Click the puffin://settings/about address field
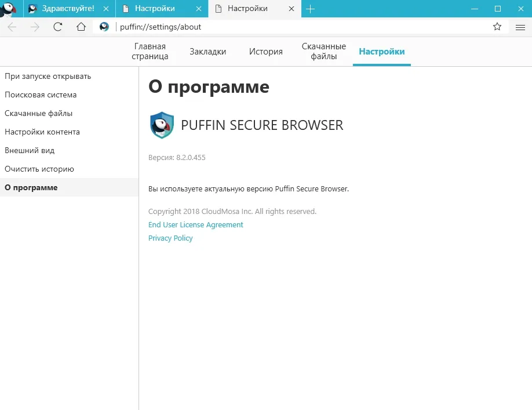The image size is (532, 410). [x=302, y=27]
